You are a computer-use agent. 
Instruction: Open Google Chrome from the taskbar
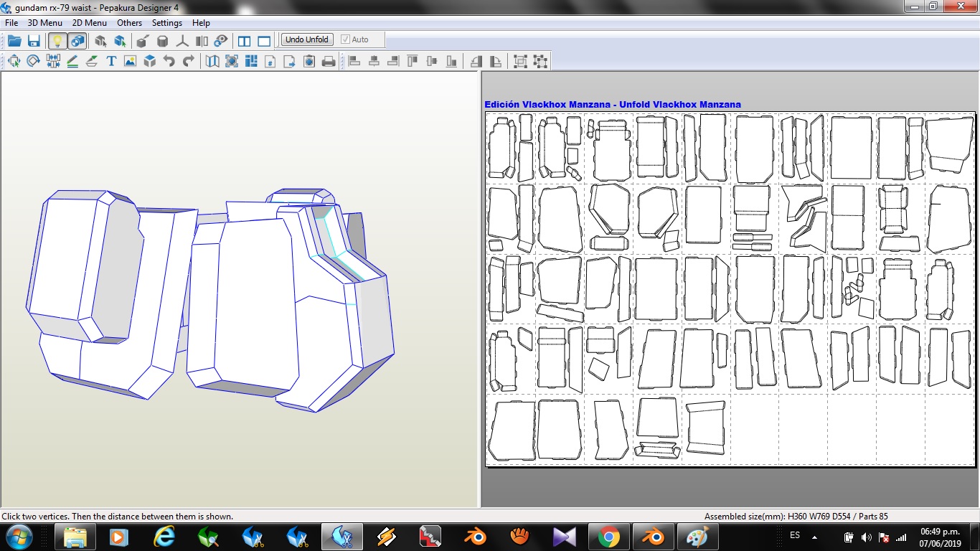[x=609, y=537]
